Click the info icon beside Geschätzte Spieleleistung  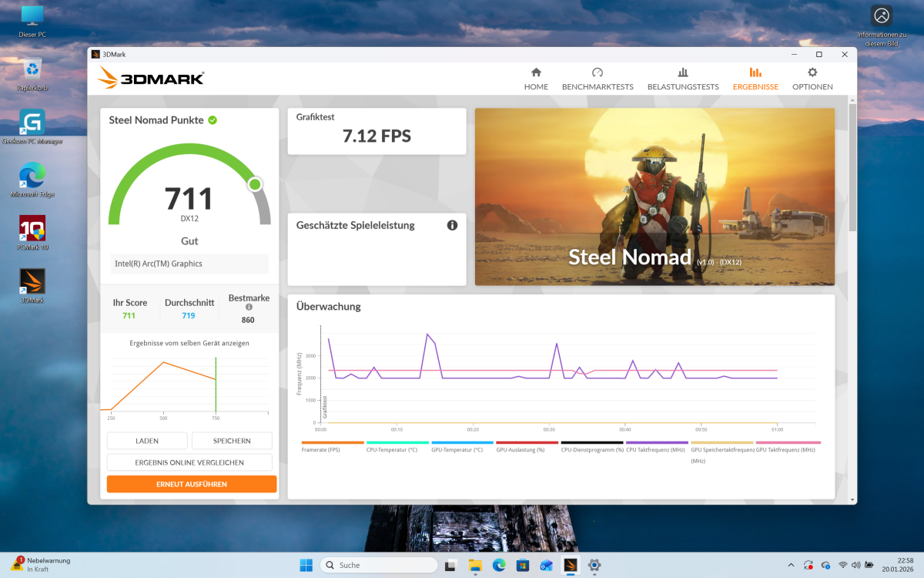tap(453, 225)
